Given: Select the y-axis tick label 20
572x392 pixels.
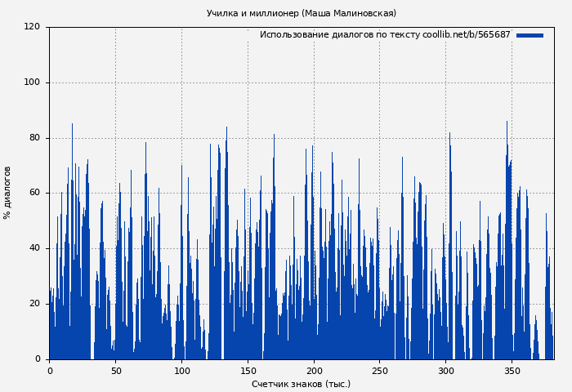Looking at the screenshot, I should (34, 304).
